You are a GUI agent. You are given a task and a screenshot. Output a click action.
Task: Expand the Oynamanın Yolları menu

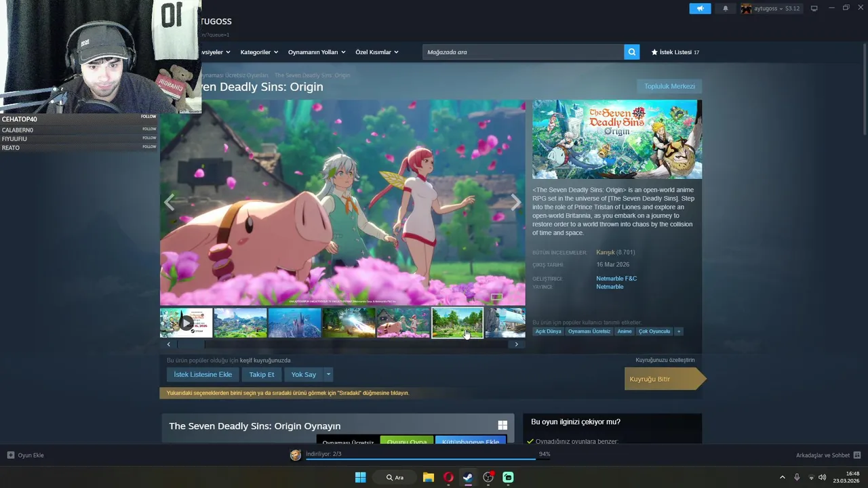click(x=317, y=52)
